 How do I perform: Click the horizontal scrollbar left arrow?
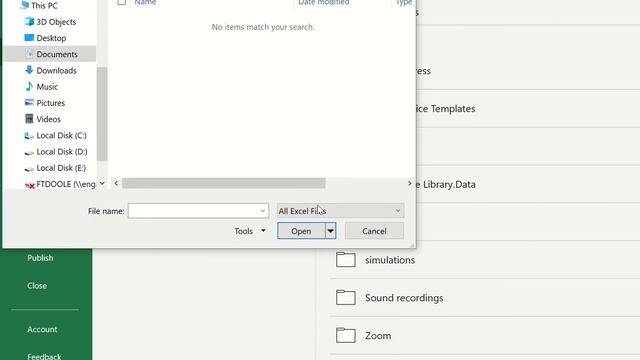point(116,184)
